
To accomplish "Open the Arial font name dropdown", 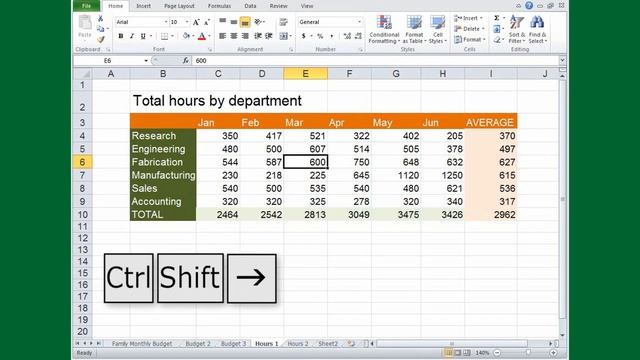I will [x=166, y=22].
